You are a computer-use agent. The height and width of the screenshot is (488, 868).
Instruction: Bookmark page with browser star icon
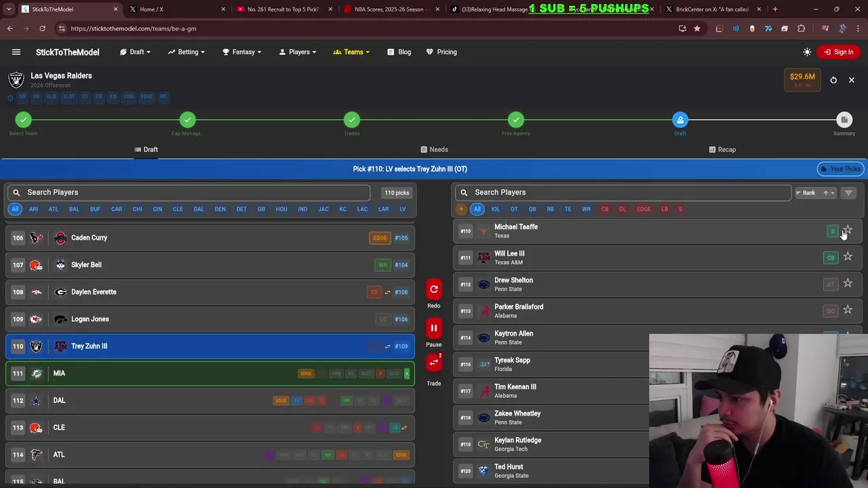click(696, 28)
